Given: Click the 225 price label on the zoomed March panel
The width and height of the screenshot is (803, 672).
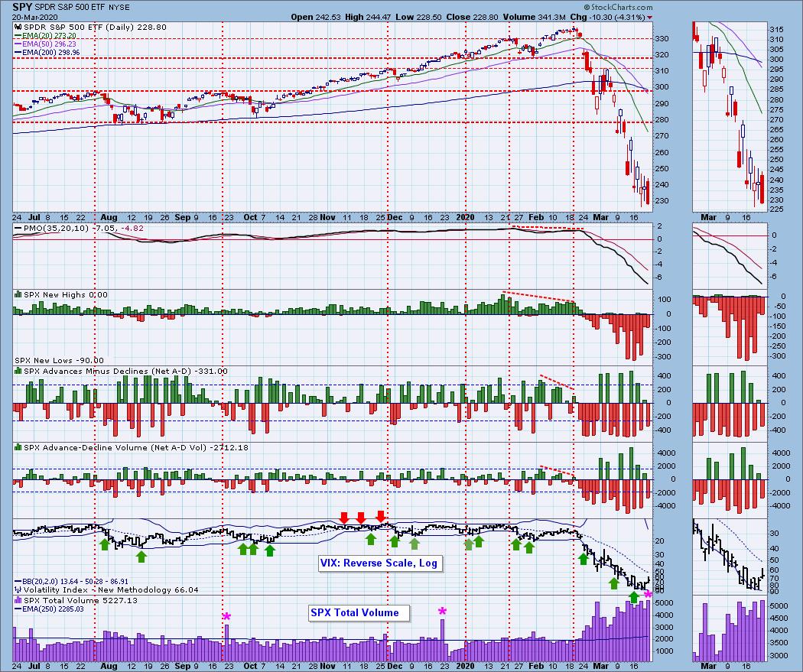Looking at the screenshot, I should (776, 209).
